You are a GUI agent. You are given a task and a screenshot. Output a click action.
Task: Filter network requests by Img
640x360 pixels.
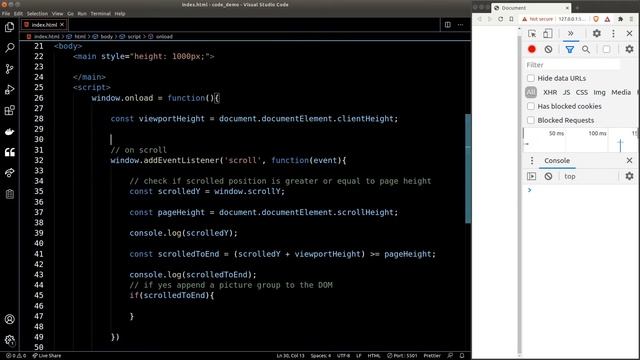[x=599, y=92]
